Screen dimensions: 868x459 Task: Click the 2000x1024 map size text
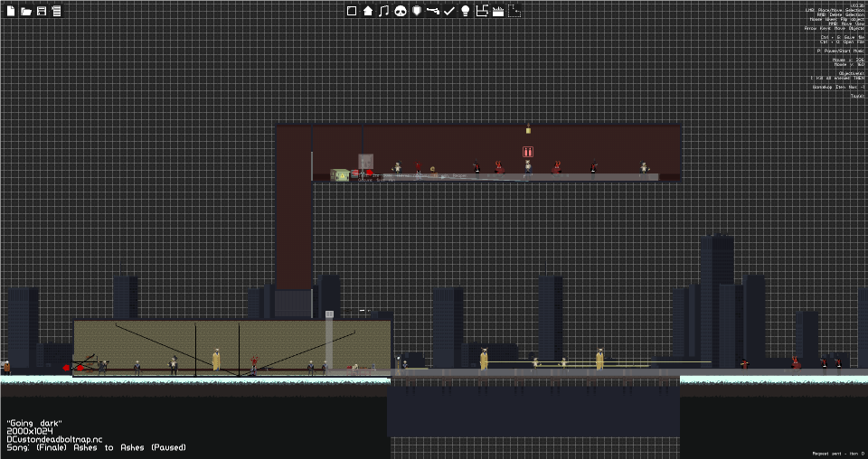click(x=30, y=431)
